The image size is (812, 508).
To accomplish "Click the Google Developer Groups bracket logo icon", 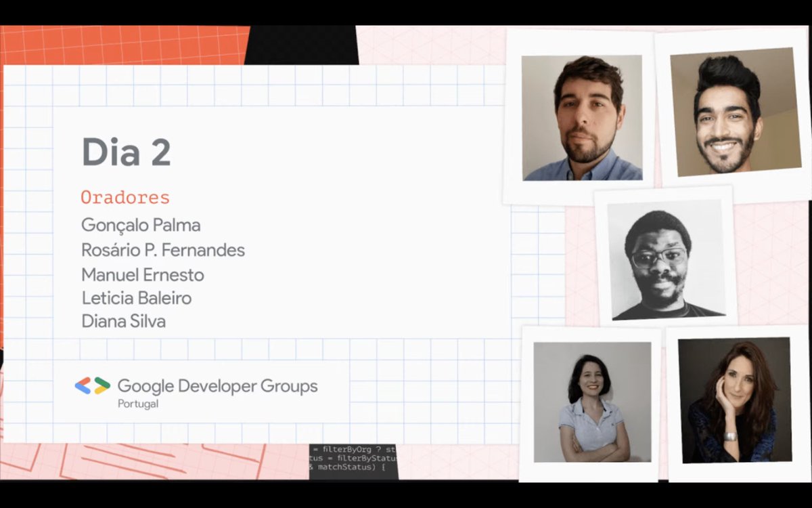I will click(92, 385).
